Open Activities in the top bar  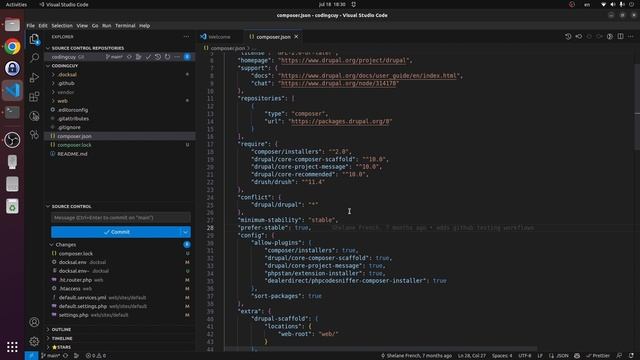coord(16,4)
